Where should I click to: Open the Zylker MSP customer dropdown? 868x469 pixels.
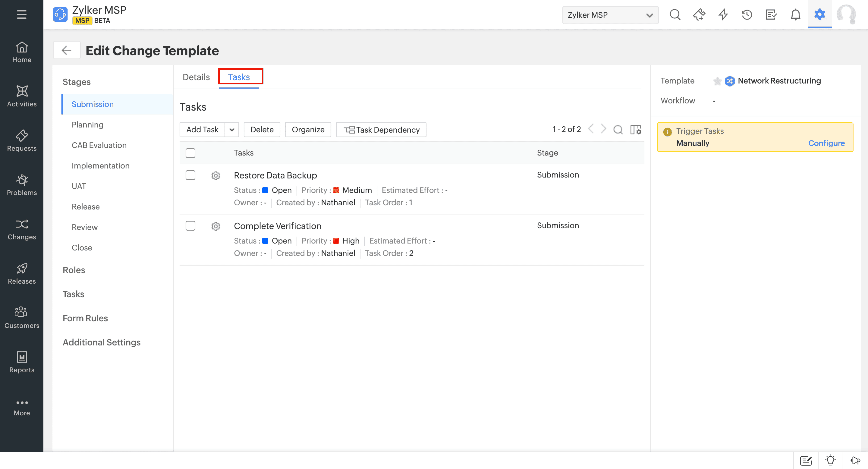click(610, 15)
